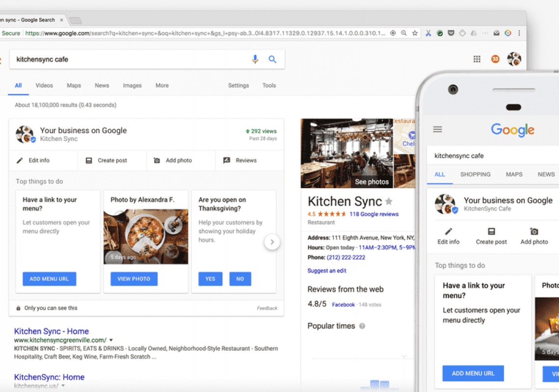559x392 pixels.
Task: Call phone number (212) 222-2222
Action: pos(346,257)
